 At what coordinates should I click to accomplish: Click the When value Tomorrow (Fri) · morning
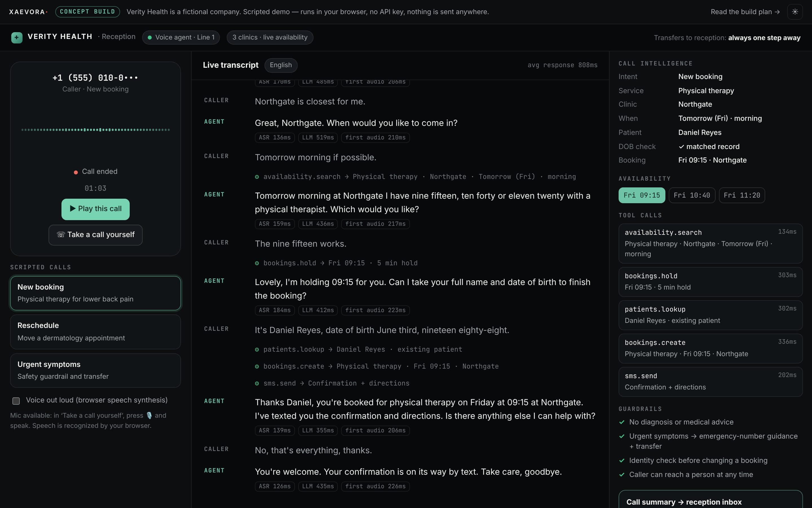(720, 118)
